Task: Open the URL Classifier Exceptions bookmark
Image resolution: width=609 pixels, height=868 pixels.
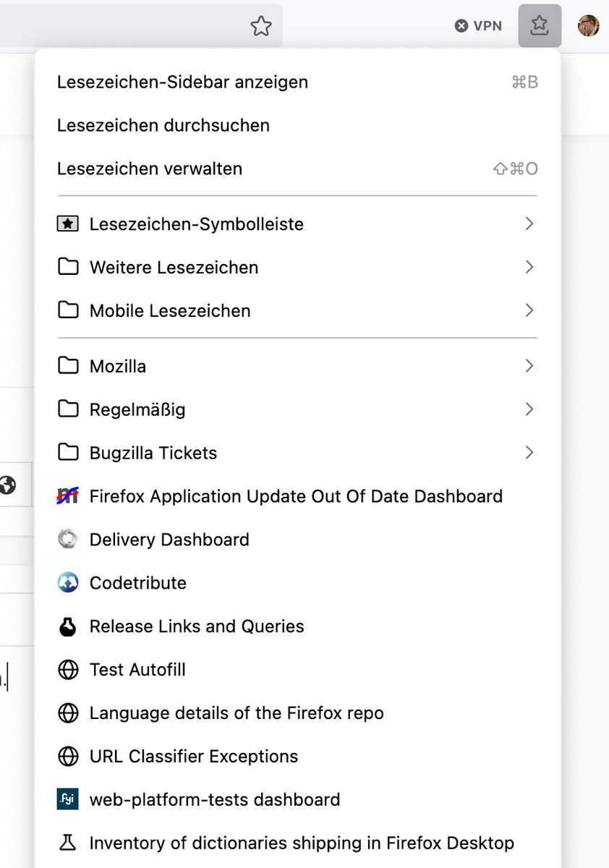Action: (194, 757)
